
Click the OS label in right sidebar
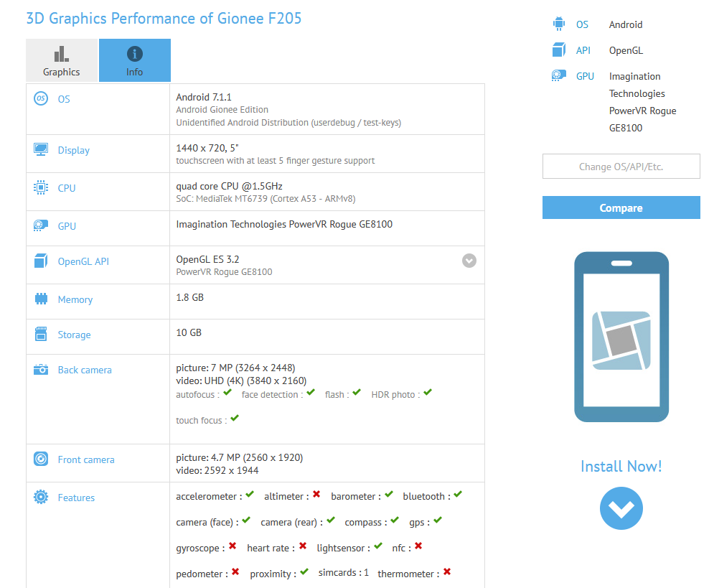click(582, 24)
